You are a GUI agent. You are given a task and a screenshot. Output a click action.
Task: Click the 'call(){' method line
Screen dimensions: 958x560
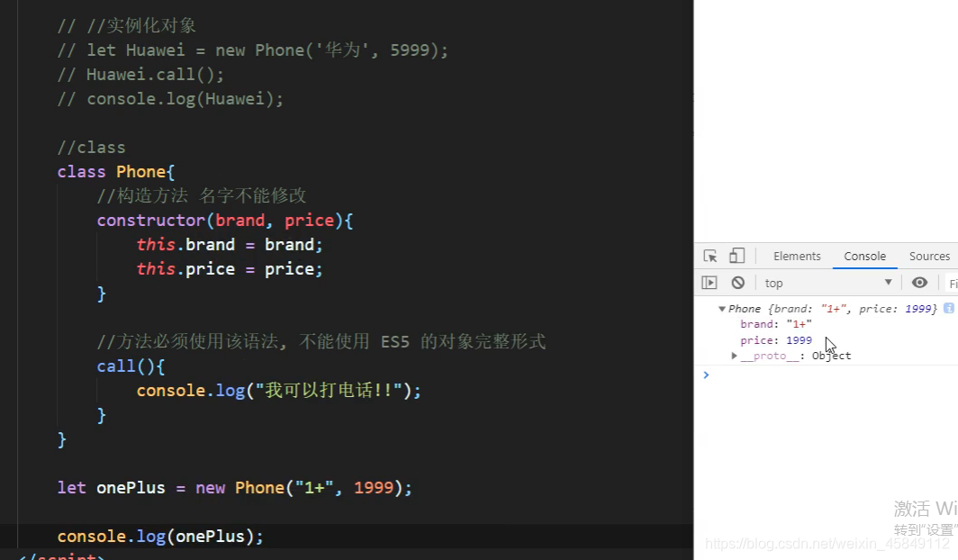(131, 366)
